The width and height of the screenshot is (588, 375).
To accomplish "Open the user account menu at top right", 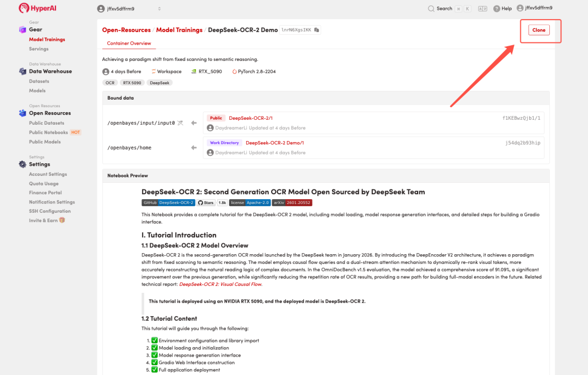I will [535, 8].
